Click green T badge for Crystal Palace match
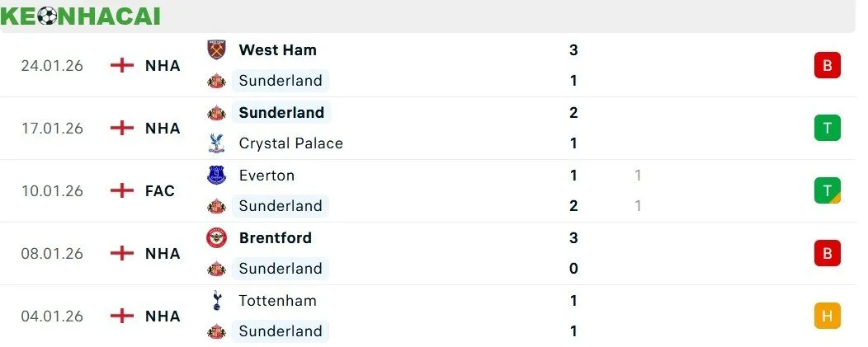Screen dimensions: 868x347 point(827,128)
